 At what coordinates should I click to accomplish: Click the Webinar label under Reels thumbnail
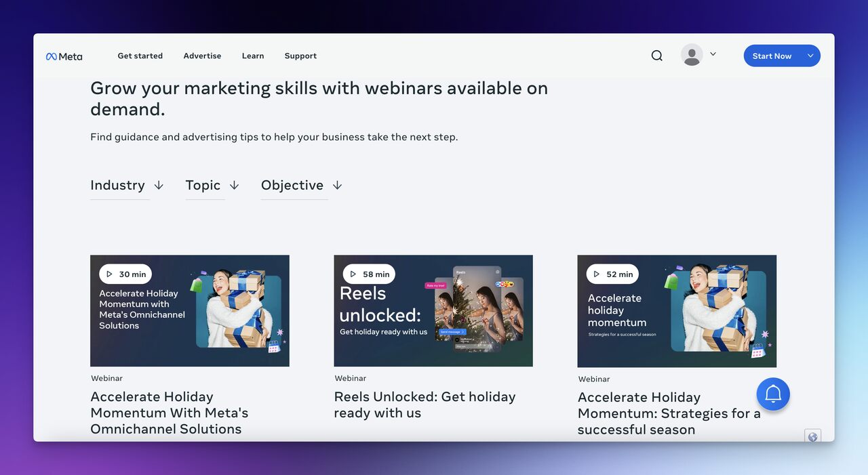350,378
